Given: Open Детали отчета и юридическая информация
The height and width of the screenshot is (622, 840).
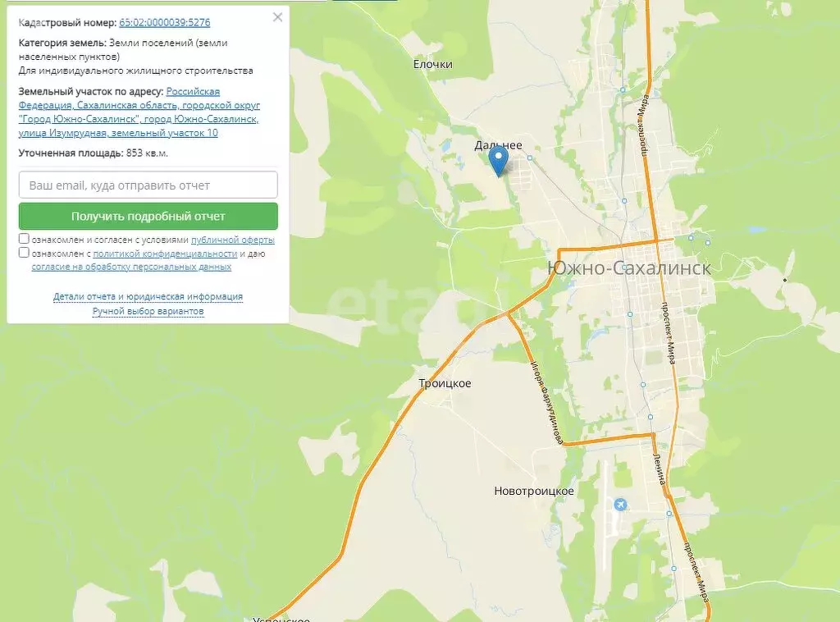Looking at the screenshot, I should (148, 296).
